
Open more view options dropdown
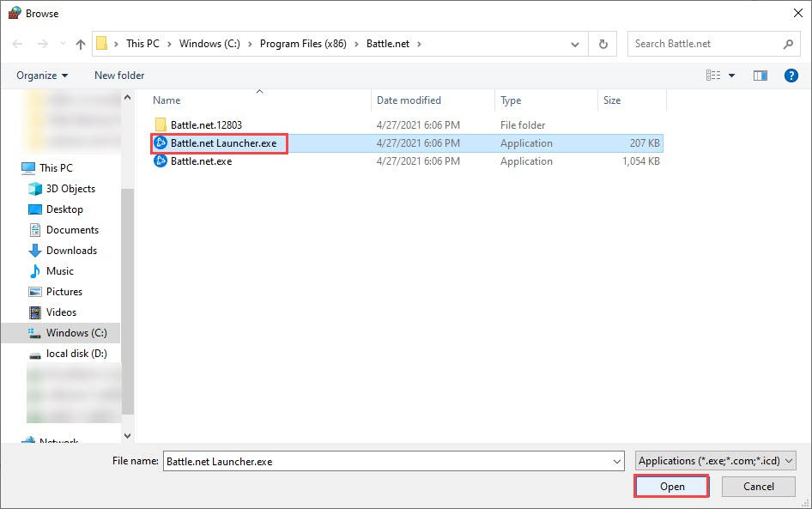click(x=731, y=76)
